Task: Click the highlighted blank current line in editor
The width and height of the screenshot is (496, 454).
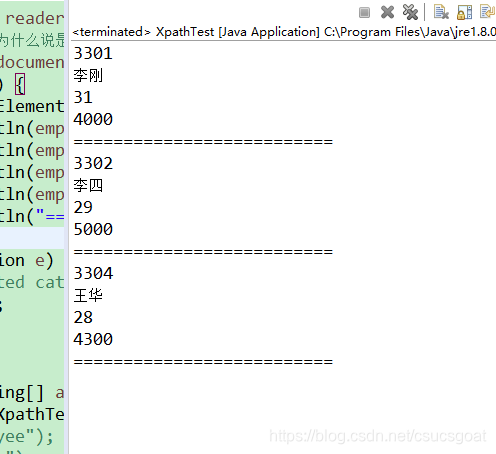Action: coord(32,238)
